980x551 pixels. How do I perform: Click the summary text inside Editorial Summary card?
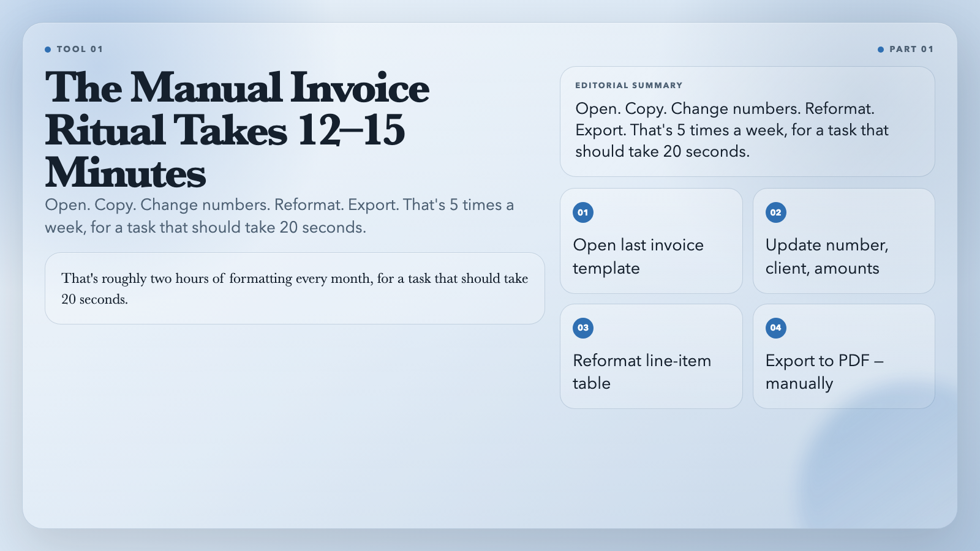coord(732,130)
